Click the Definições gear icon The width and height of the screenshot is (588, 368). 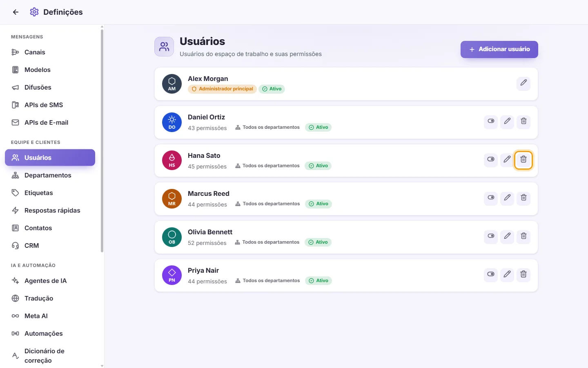34,12
